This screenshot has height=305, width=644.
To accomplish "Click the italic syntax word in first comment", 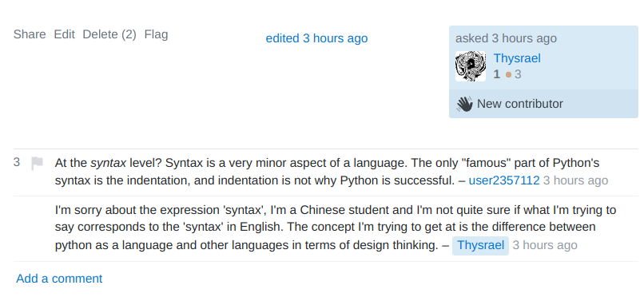I will 109,163.
